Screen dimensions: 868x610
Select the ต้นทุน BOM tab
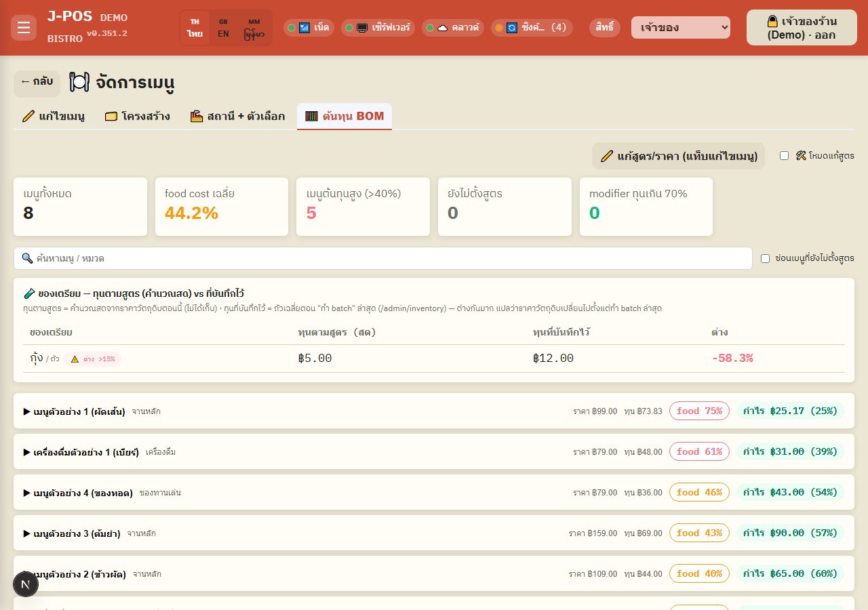344,117
